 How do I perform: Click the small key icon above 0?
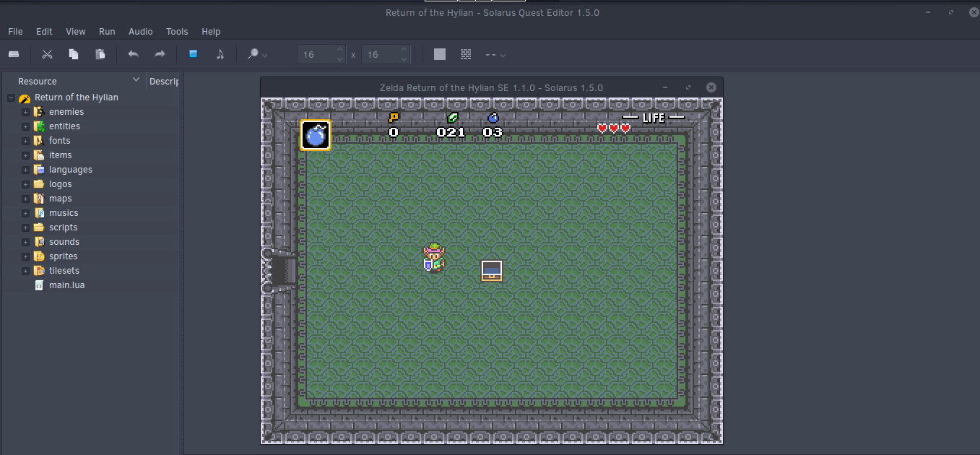pos(394,117)
